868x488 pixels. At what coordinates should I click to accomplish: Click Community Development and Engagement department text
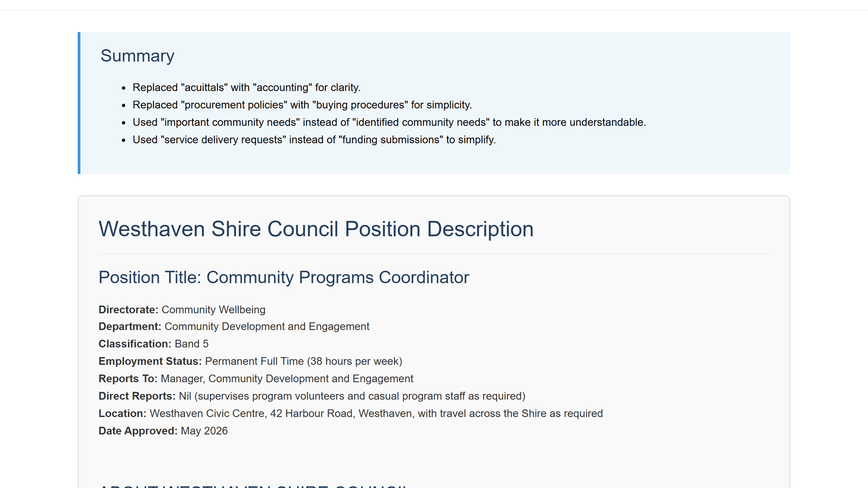[267, 327]
